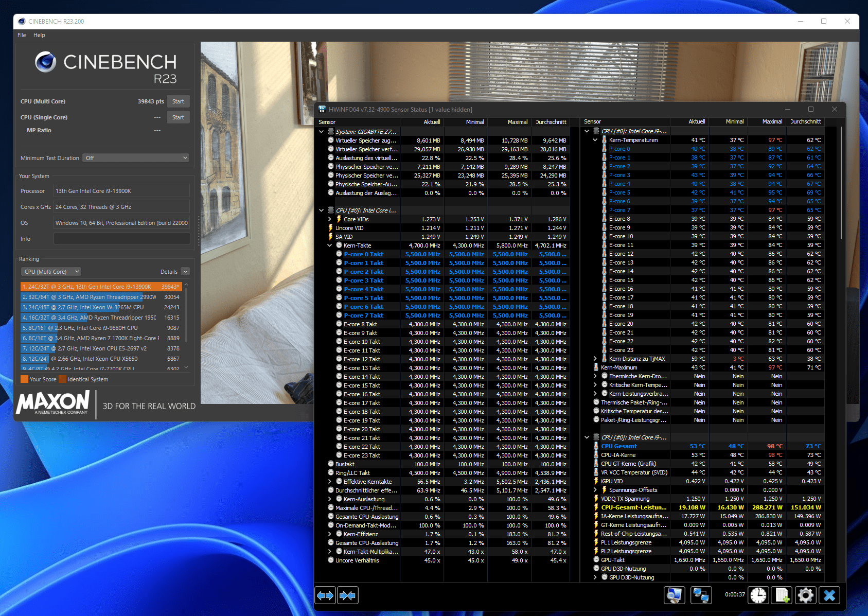The height and width of the screenshot is (616, 868).
Task: Click the Cinebench title bar app icon
Action: pos(22,21)
